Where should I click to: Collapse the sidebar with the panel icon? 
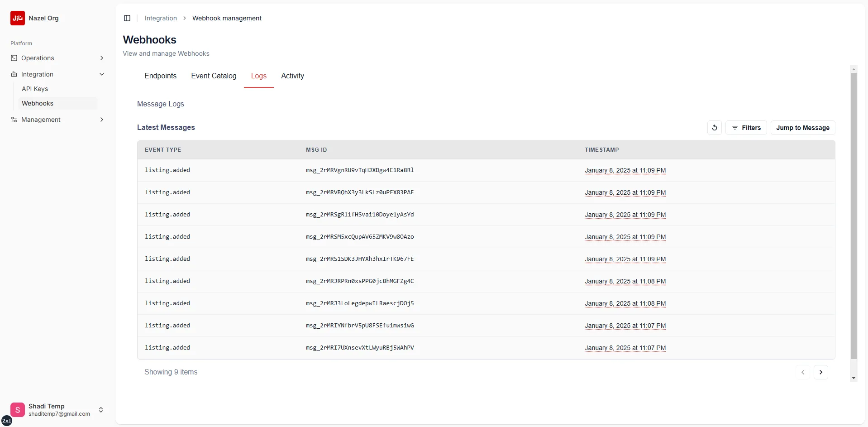[127, 18]
